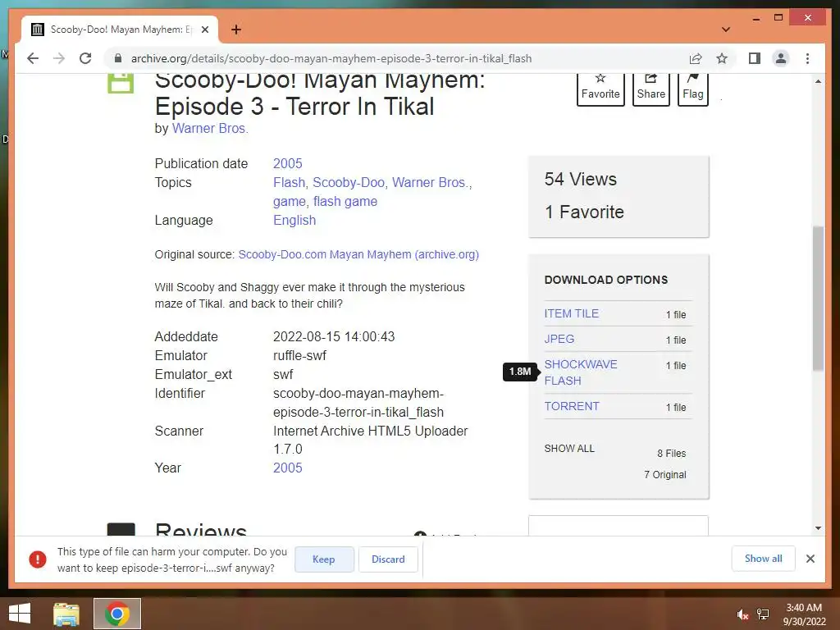The width and height of the screenshot is (840, 630).
Task: Open Warner Bros. author link
Action: coord(210,129)
